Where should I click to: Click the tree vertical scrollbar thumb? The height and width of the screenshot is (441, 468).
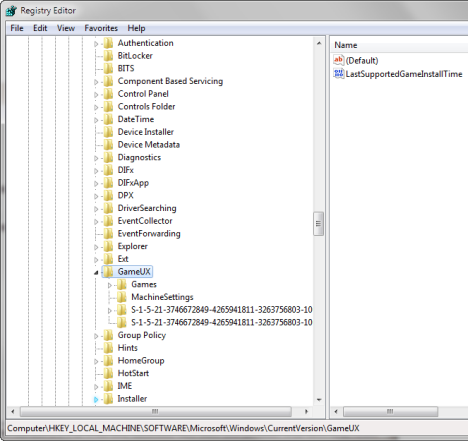click(x=318, y=223)
